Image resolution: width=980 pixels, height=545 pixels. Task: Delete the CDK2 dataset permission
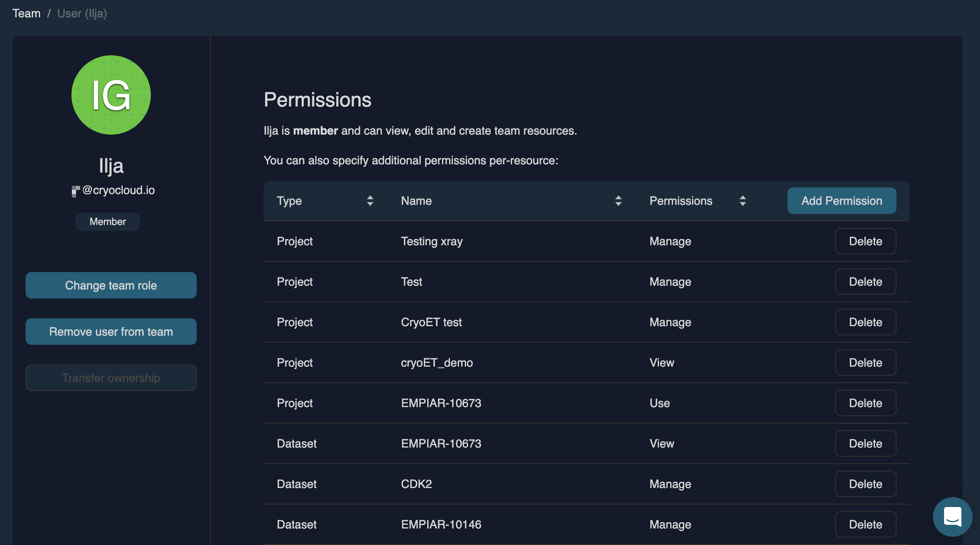[x=865, y=484]
